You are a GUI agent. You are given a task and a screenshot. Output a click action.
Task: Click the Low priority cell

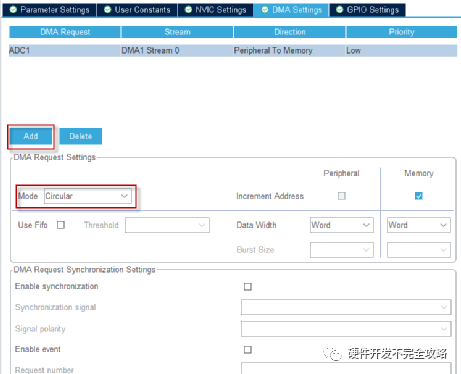[x=401, y=51]
